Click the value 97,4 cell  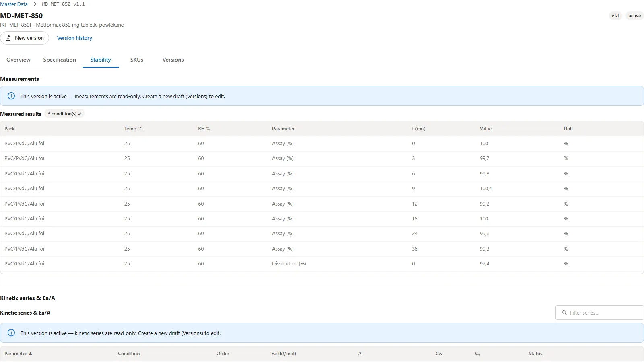click(x=485, y=263)
